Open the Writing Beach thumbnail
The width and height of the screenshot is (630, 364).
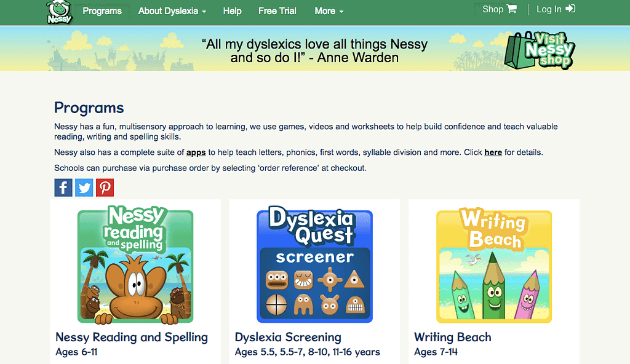(494, 266)
